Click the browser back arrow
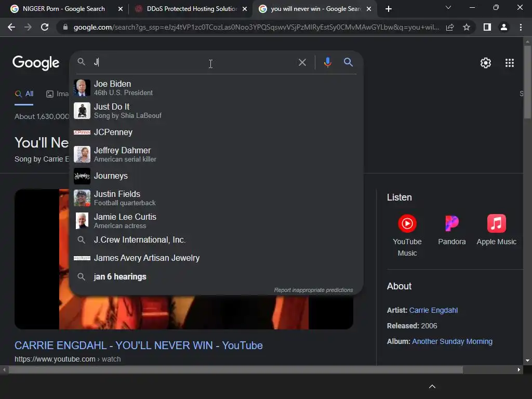 [11, 27]
